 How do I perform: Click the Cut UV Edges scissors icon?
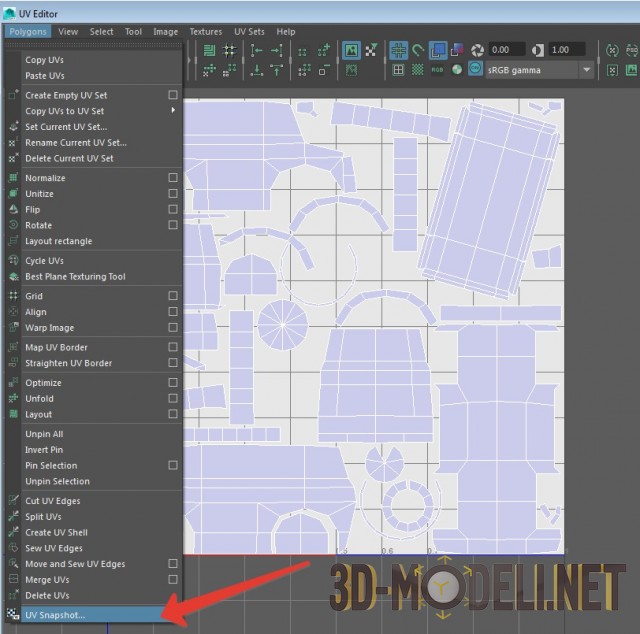click(13, 501)
